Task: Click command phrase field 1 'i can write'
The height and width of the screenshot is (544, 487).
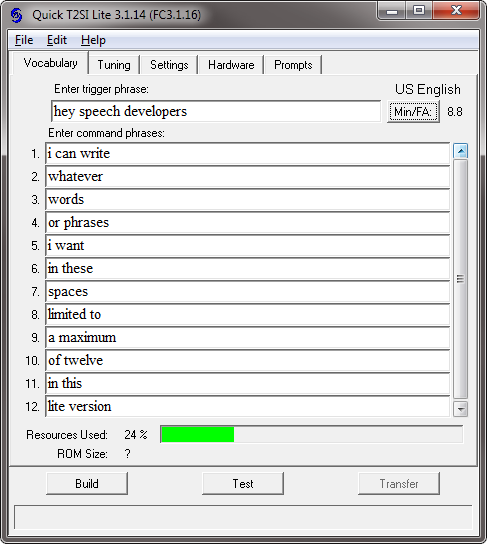Action: click(248, 153)
